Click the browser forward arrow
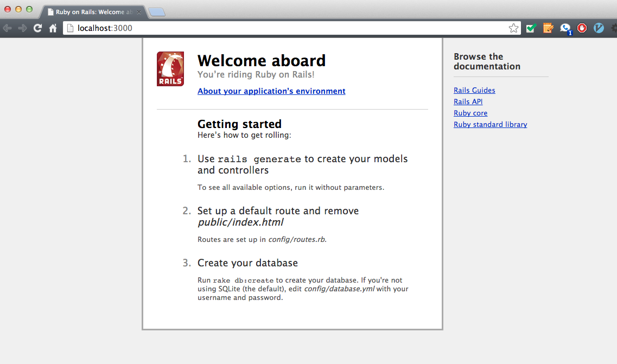This screenshot has height=364, width=617. 22,28
